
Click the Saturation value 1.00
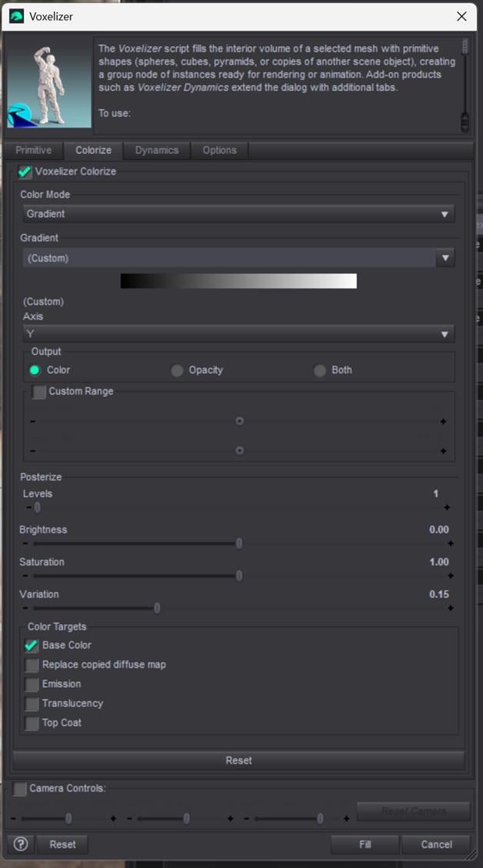coord(438,562)
